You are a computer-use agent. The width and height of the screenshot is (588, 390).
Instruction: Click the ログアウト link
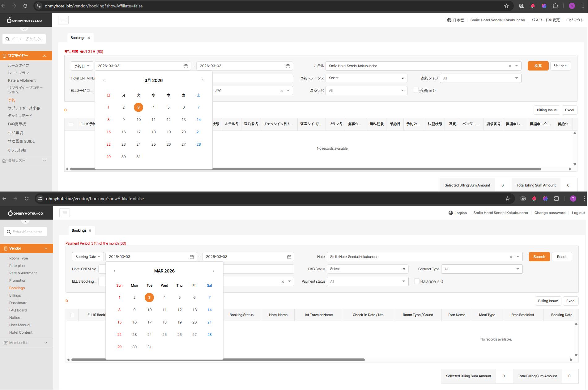(575, 20)
